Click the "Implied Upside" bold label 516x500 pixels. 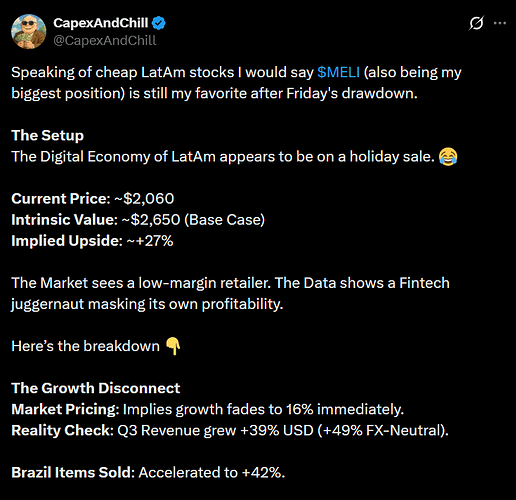click(x=67, y=241)
